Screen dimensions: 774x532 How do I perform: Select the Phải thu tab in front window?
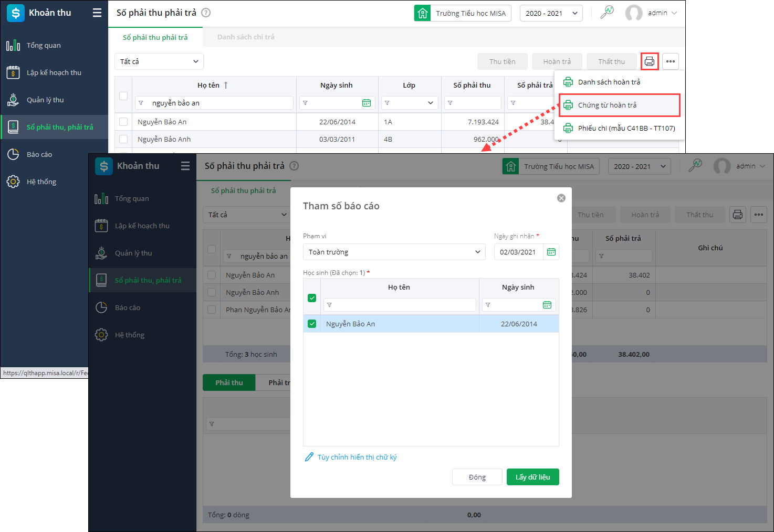229,382
